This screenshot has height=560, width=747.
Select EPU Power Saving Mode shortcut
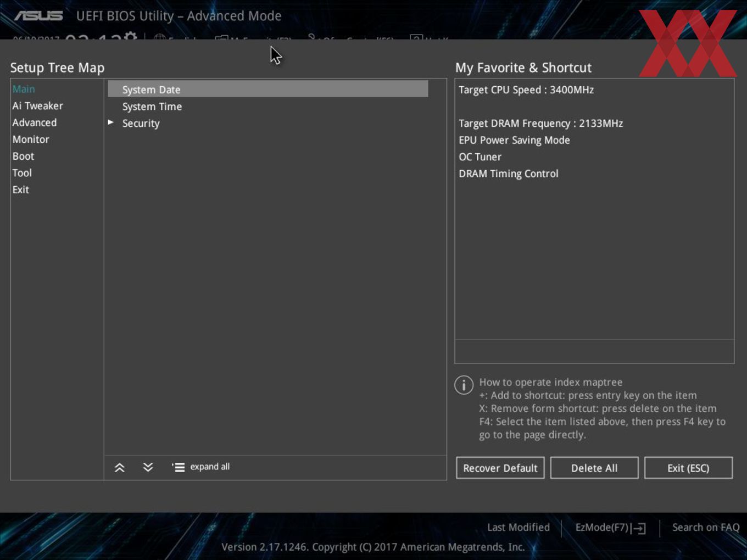coord(514,140)
